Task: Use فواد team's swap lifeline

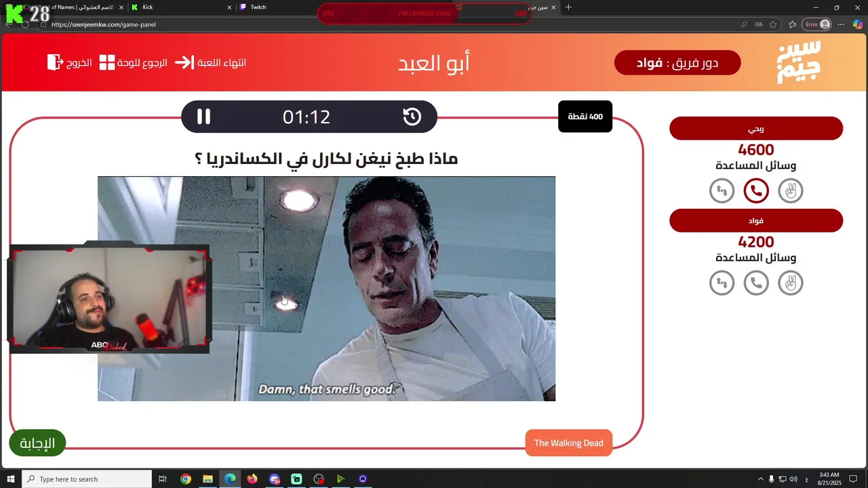Action: tap(722, 283)
